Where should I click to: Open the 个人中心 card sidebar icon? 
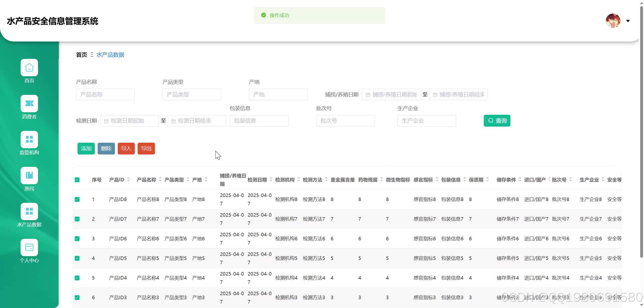(x=29, y=247)
